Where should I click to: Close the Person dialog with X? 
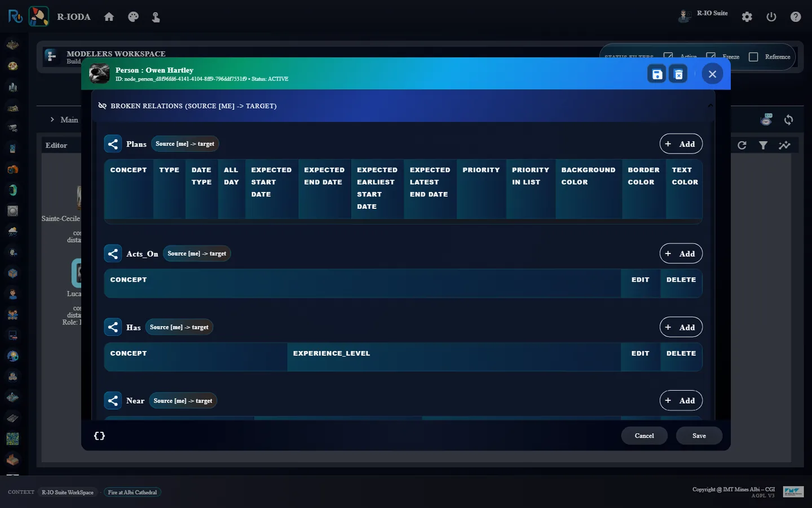tap(712, 74)
